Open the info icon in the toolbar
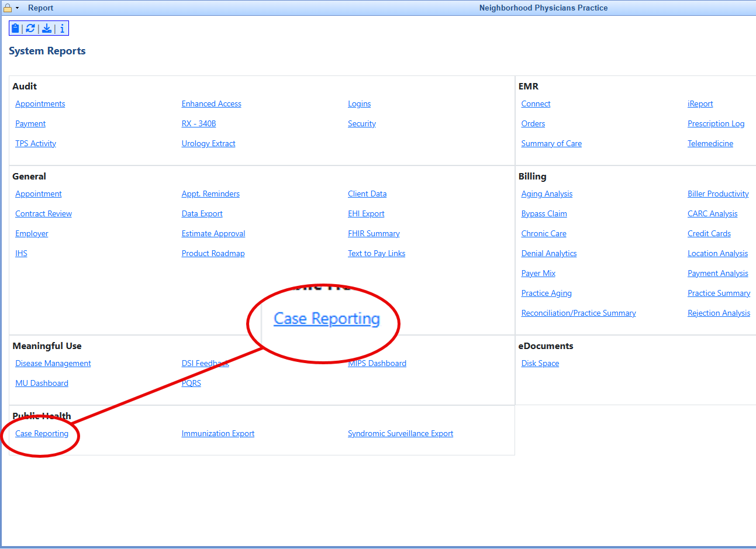Screen dimensions: 756x549 click(62, 28)
